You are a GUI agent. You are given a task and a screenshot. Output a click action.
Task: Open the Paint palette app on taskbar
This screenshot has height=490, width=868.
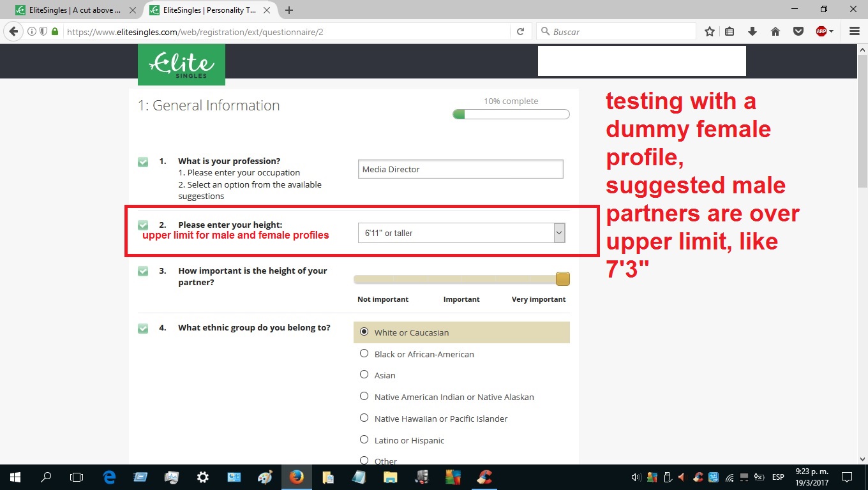coord(265,477)
